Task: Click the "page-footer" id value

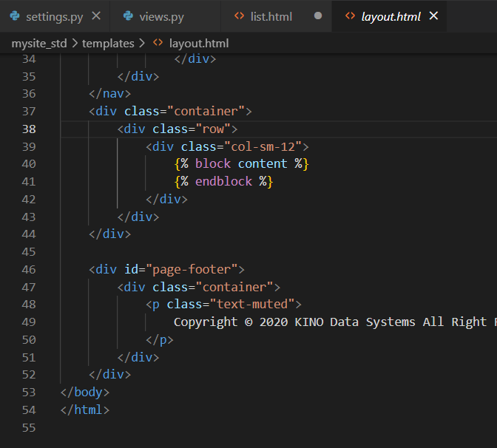Action: 192,270
